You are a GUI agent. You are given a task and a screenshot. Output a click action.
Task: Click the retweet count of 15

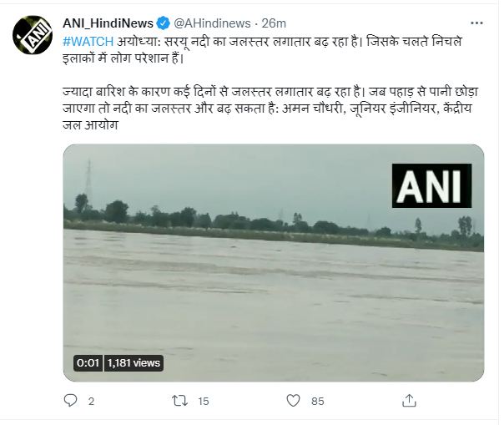tap(203, 402)
